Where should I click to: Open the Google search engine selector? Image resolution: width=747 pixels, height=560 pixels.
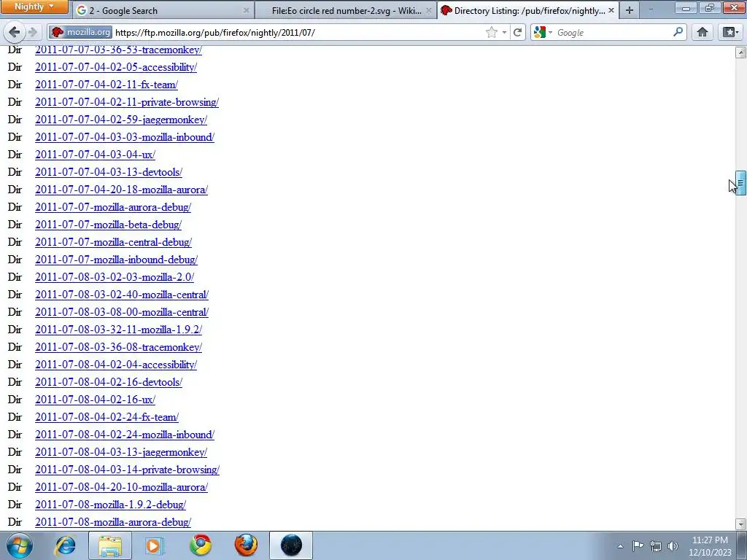tap(543, 32)
